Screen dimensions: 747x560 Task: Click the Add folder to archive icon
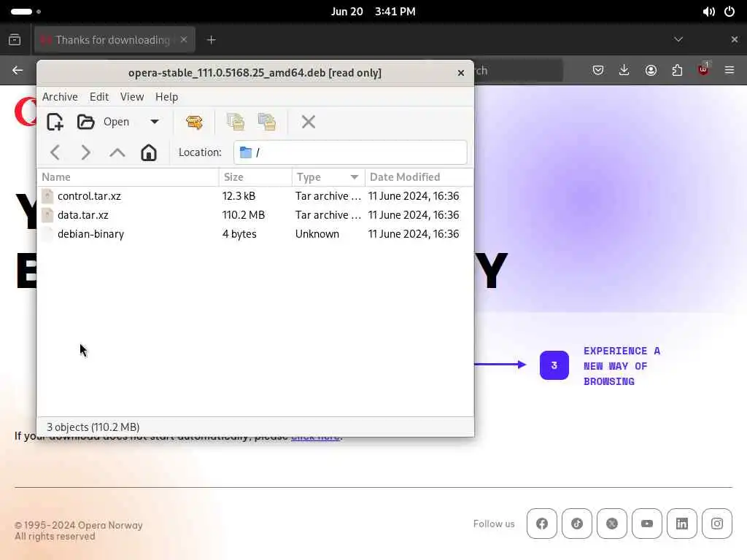[x=267, y=122]
